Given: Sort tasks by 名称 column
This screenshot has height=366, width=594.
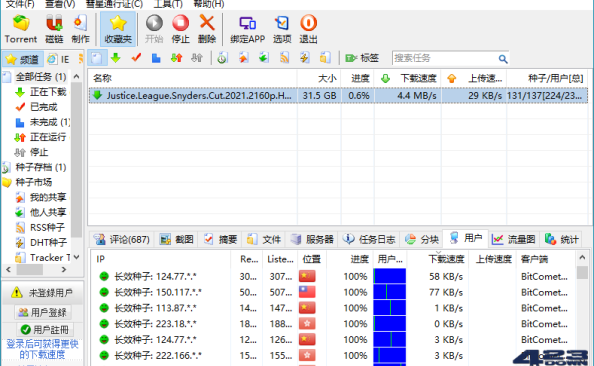Looking at the screenshot, I should click(x=193, y=78).
